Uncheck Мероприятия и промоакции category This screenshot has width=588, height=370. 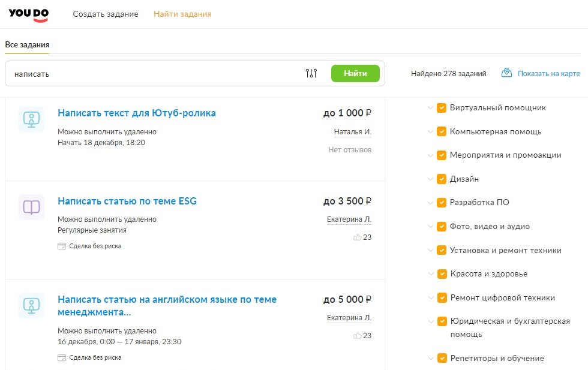(x=442, y=155)
